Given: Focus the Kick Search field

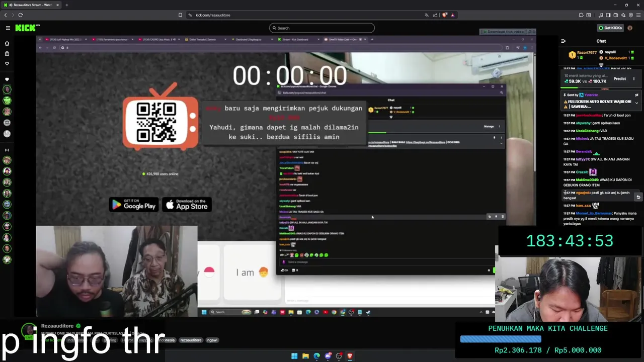Looking at the screenshot, I should 322,28.
